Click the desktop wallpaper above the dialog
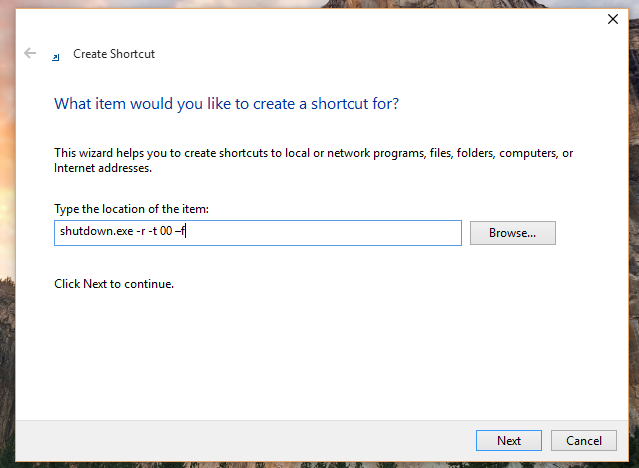Screen dimensions: 639x468 320,3
